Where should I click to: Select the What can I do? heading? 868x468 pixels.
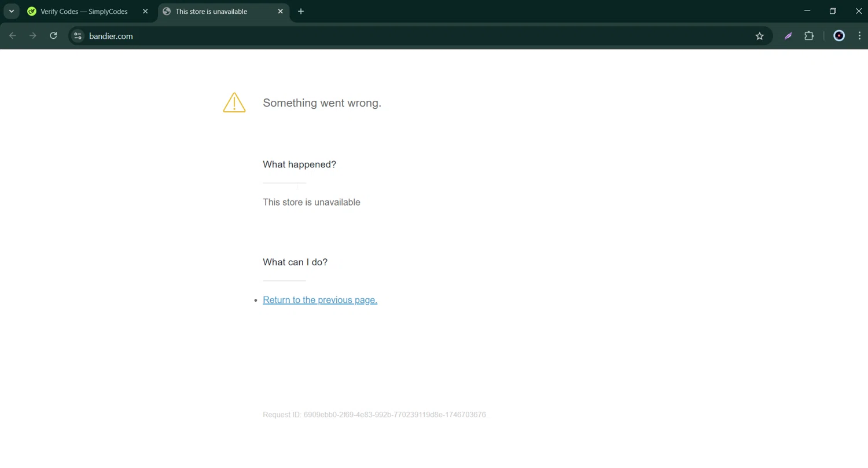point(295,262)
